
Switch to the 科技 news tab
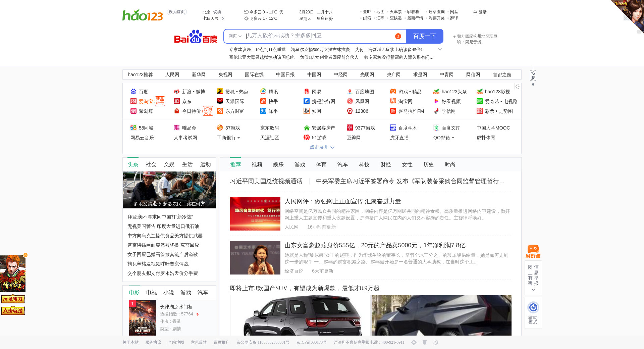click(x=364, y=165)
